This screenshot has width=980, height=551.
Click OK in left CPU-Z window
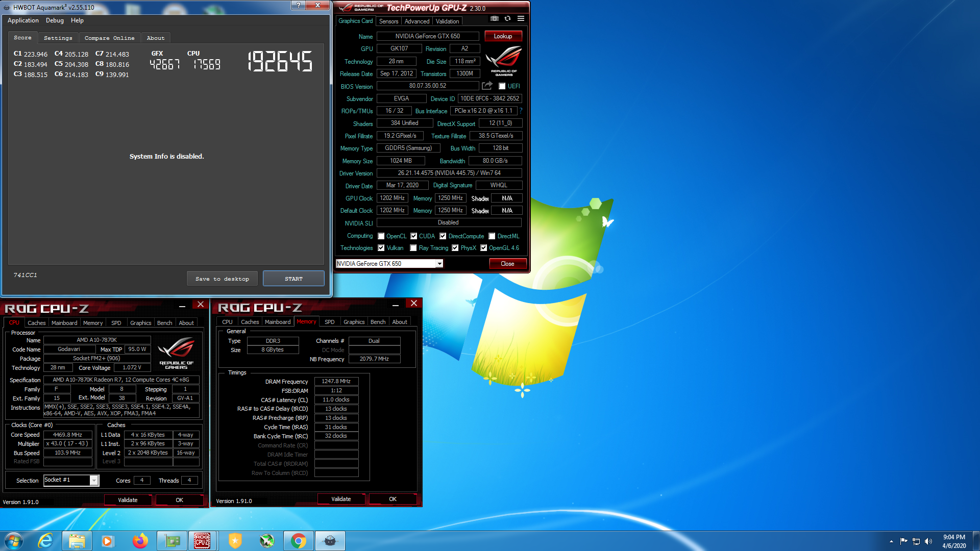tap(179, 500)
